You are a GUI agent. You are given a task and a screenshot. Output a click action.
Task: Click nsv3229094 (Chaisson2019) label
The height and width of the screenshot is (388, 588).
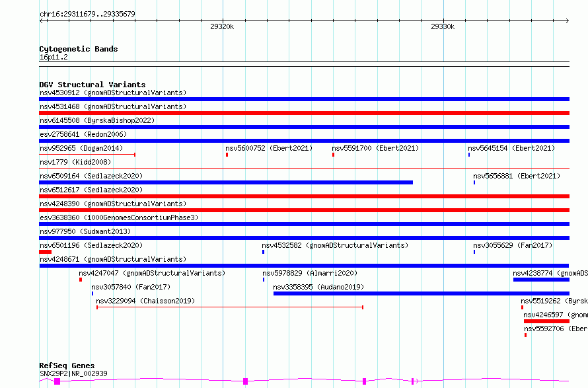(x=145, y=301)
